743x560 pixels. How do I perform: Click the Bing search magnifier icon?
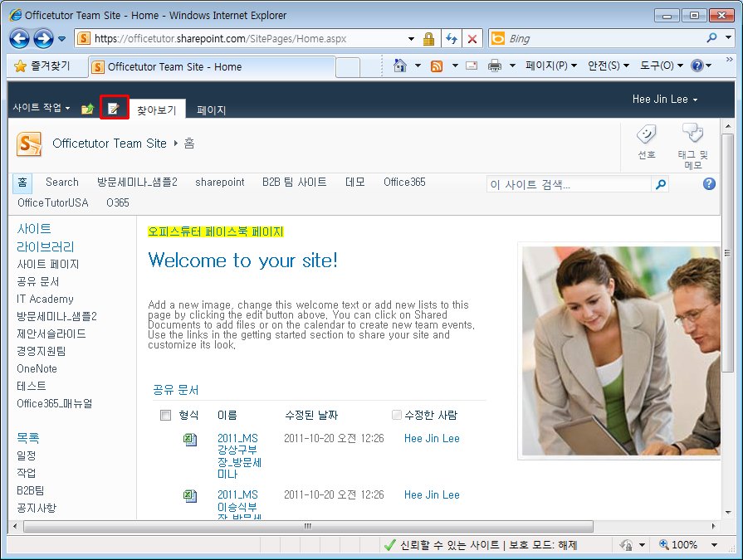tap(711, 38)
